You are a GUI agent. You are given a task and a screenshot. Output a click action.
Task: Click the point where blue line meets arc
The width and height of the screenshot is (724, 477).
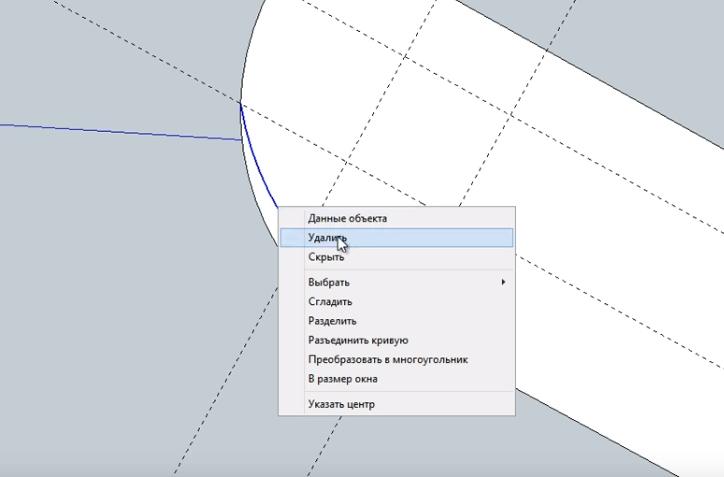tap(244, 140)
